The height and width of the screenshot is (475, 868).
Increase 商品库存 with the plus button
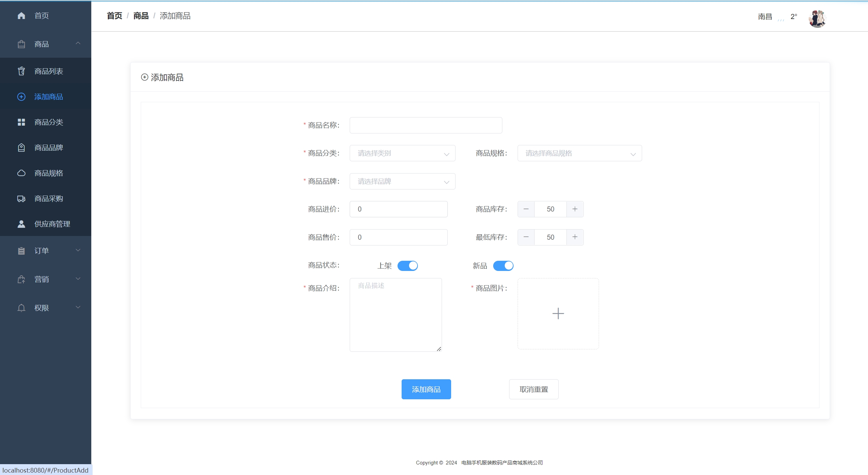click(575, 209)
